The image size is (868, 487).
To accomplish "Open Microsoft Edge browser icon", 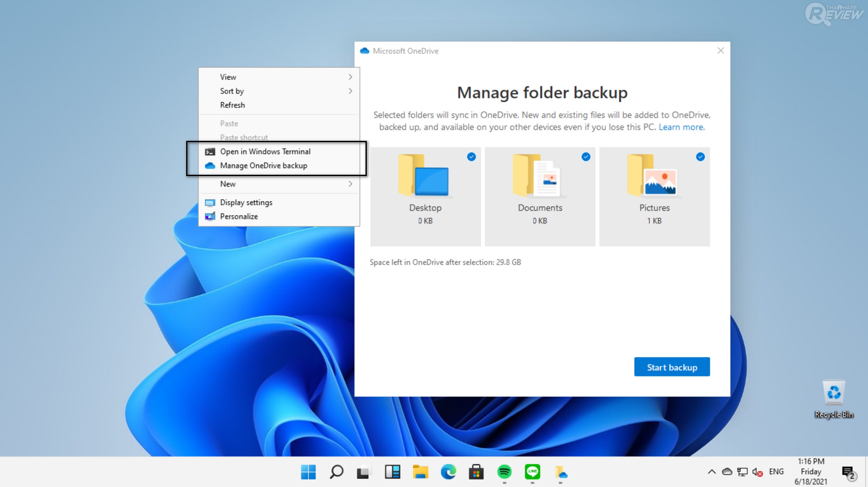I will pyautogui.click(x=448, y=471).
